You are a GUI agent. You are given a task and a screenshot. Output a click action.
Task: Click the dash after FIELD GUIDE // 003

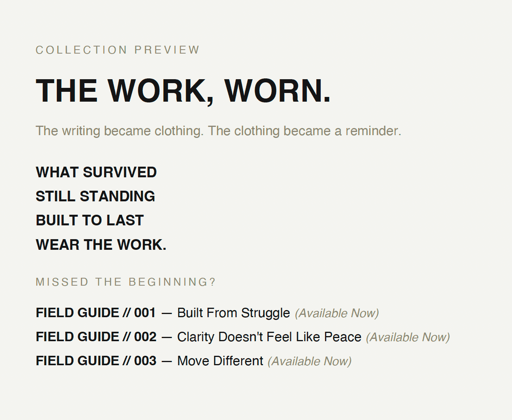pyautogui.click(x=167, y=362)
